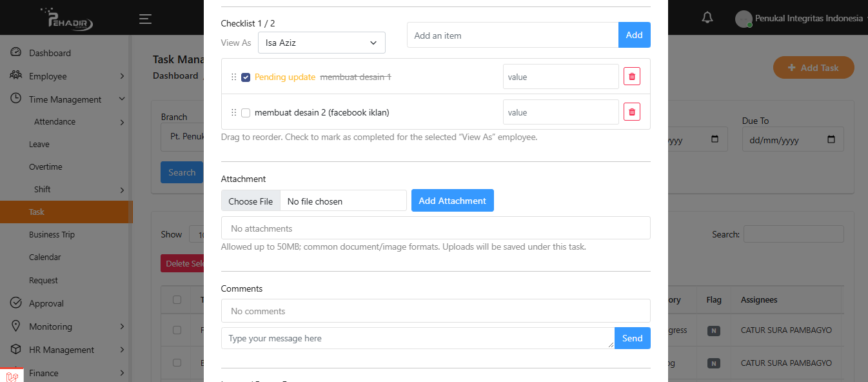The width and height of the screenshot is (868, 382).
Task: Click the table Search input field
Action: 794,234
